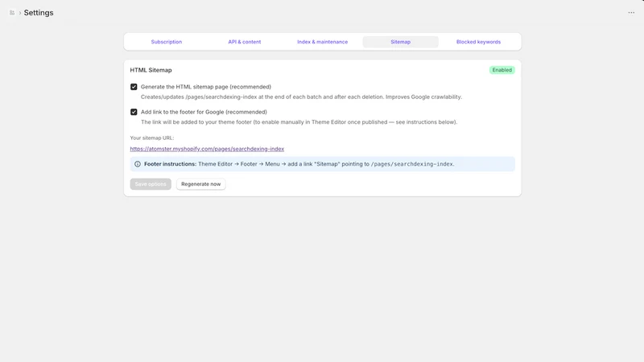Click the 'Your sitemap URL:' label
Image resolution: width=644 pixels, height=362 pixels.
pos(152,138)
